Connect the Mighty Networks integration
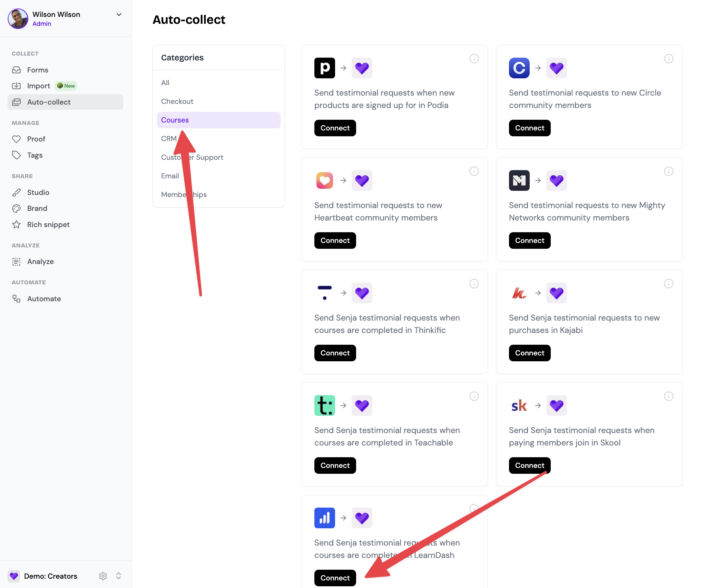Screen dimensions: 715x588 pos(530,241)
